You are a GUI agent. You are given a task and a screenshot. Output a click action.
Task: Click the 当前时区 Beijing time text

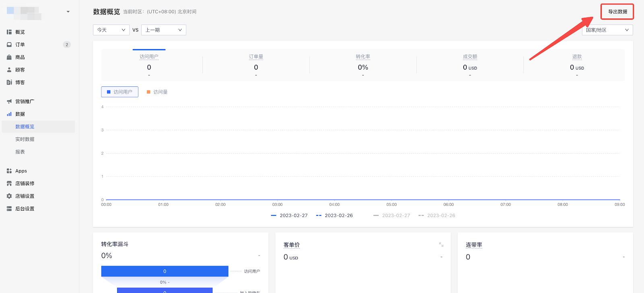point(160,12)
